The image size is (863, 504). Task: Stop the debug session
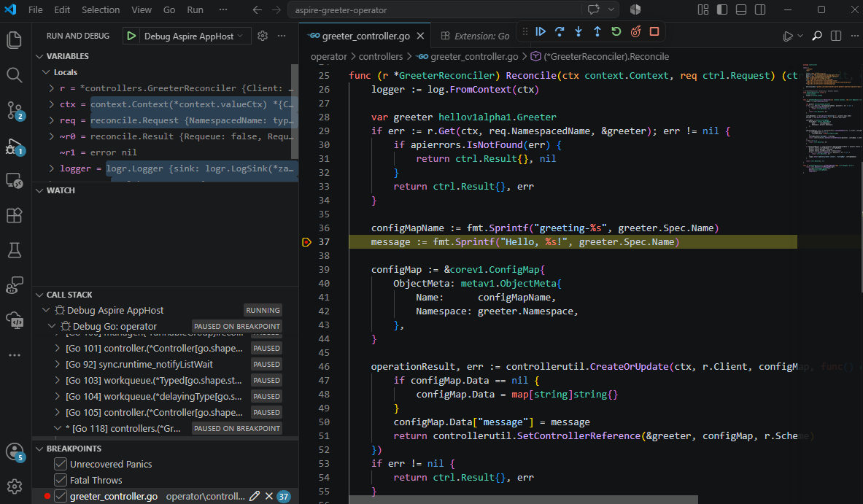tap(654, 31)
